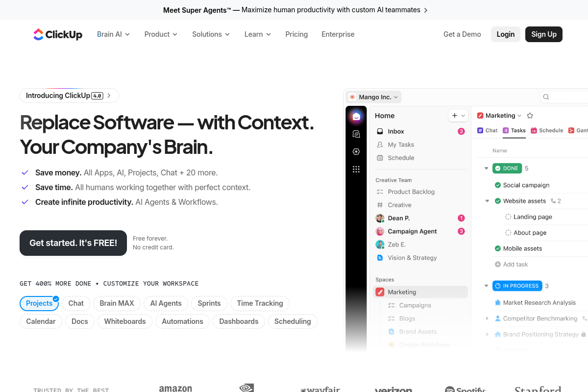The height and width of the screenshot is (392, 588).
Task: Click the Creative hashtag icon
Action: (380, 205)
